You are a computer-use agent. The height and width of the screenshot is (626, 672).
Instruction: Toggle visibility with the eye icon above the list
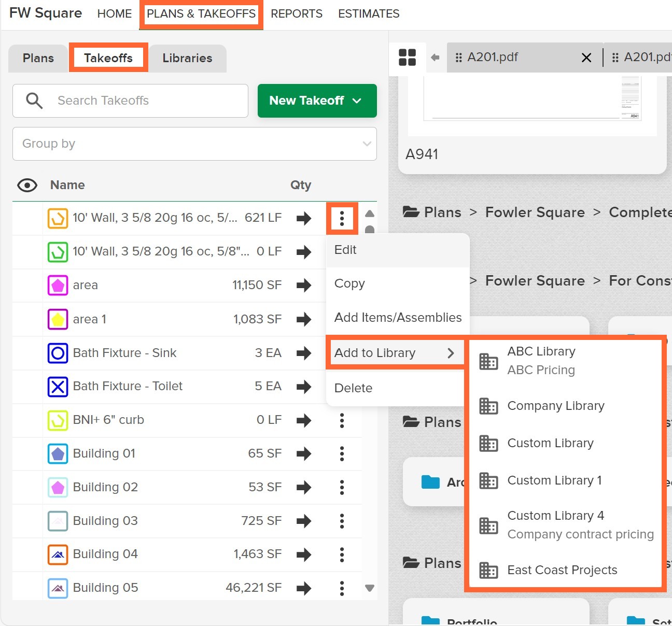pyautogui.click(x=27, y=185)
